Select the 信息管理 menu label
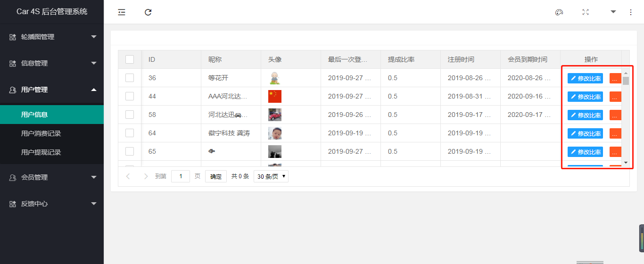Viewport: 644px width, 264px height. (34, 63)
